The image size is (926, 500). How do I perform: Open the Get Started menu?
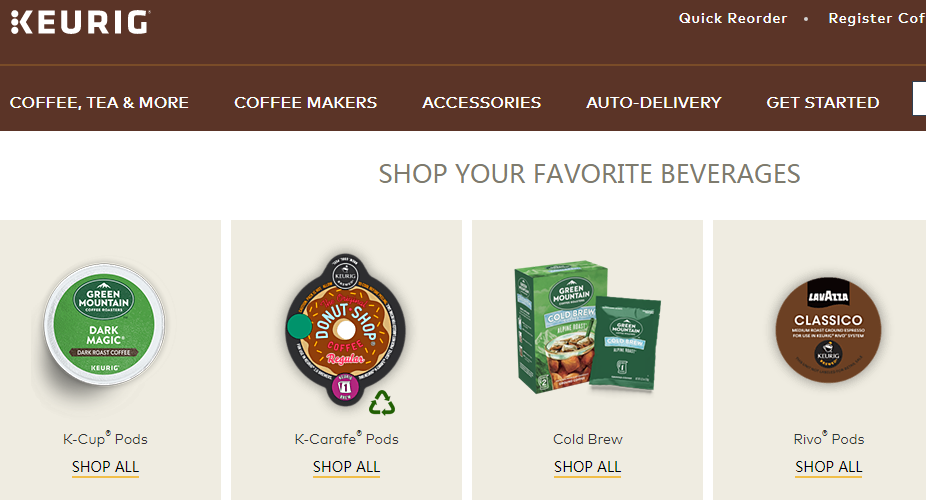pyautogui.click(x=823, y=103)
